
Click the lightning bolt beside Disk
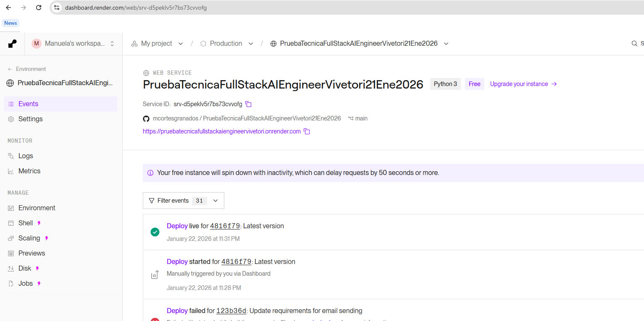[37, 269]
